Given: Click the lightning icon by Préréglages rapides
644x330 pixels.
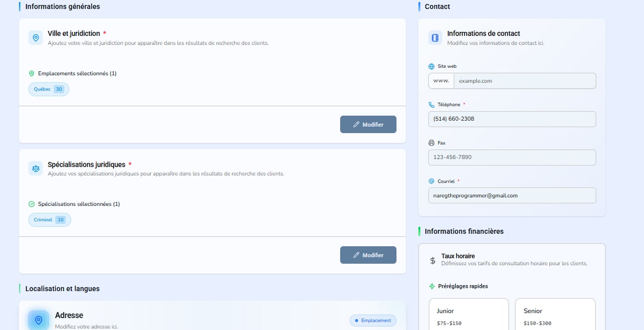Looking at the screenshot, I should [432, 286].
